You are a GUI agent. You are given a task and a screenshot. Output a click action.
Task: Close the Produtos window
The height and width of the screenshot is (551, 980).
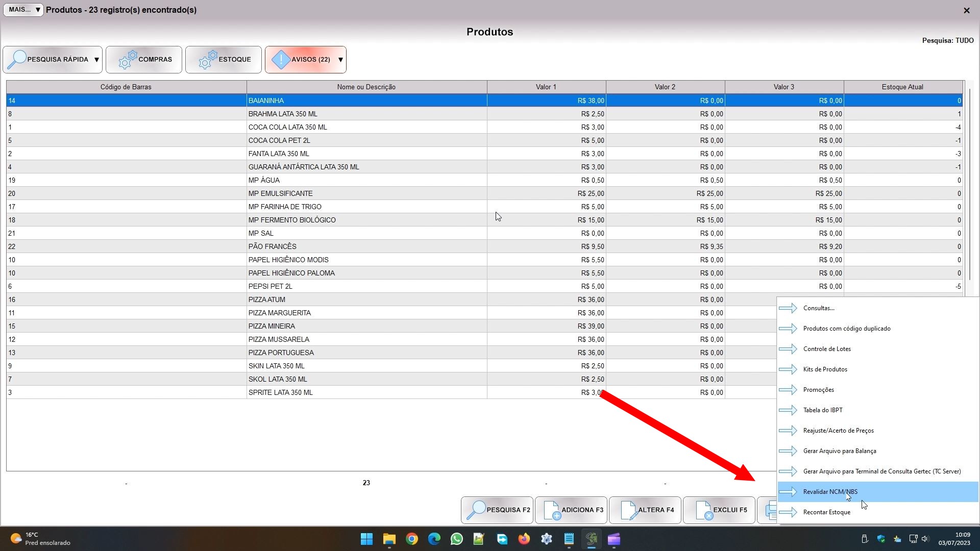tap(966, 10)
